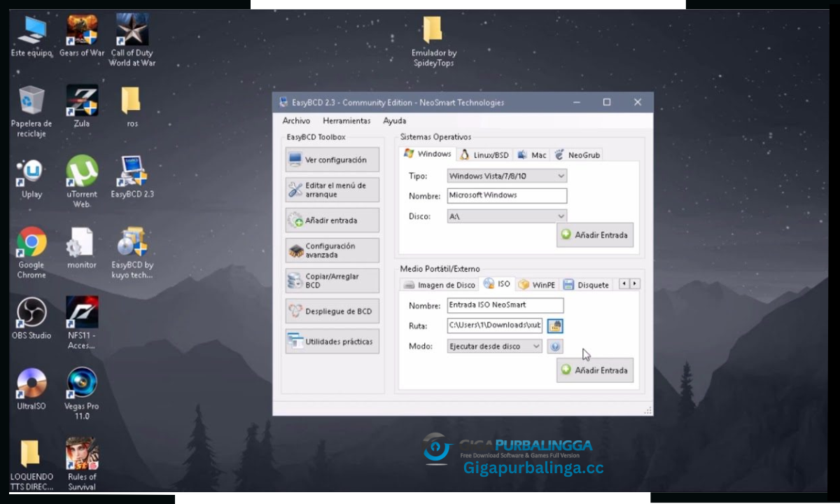This screenshot has height=504, width=840.
Task: Maximize the EasyBCD window
Action: [607, 102]
